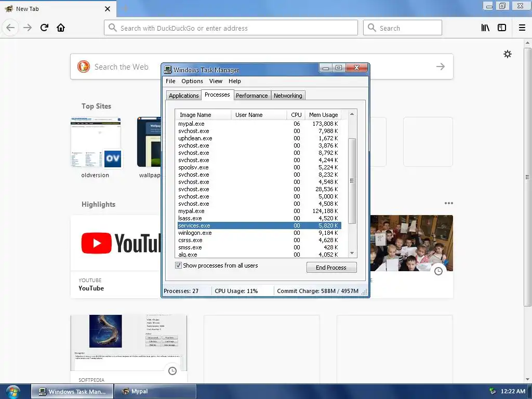The image size is (532, 399).
Task: Close the New Tab browser tab
Action: coord(108,9)
